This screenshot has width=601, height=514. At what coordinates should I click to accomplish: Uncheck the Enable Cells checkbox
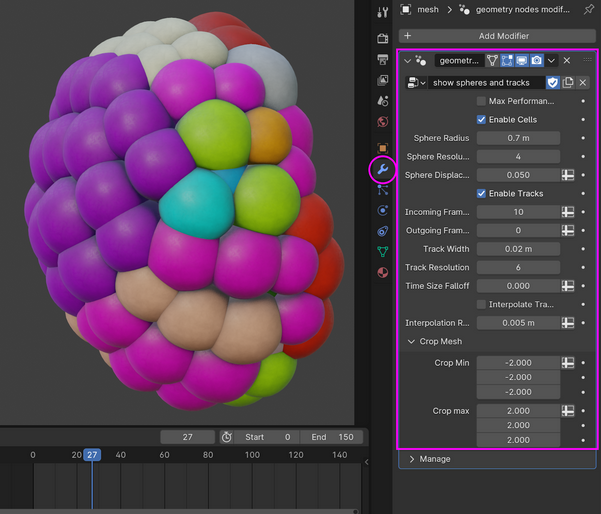(481, 120)
